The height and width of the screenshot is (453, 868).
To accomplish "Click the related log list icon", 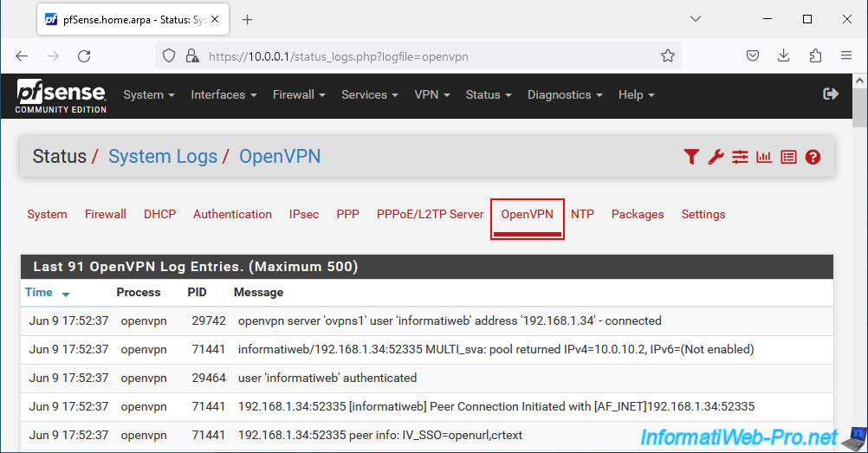I will (x=788, y=158).
